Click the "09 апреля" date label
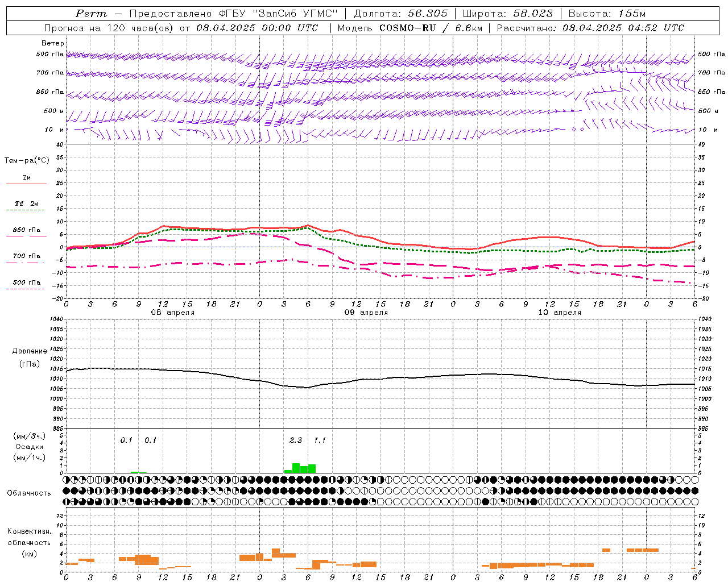This screenshot has height=582, width=728. tap(366, 313)
